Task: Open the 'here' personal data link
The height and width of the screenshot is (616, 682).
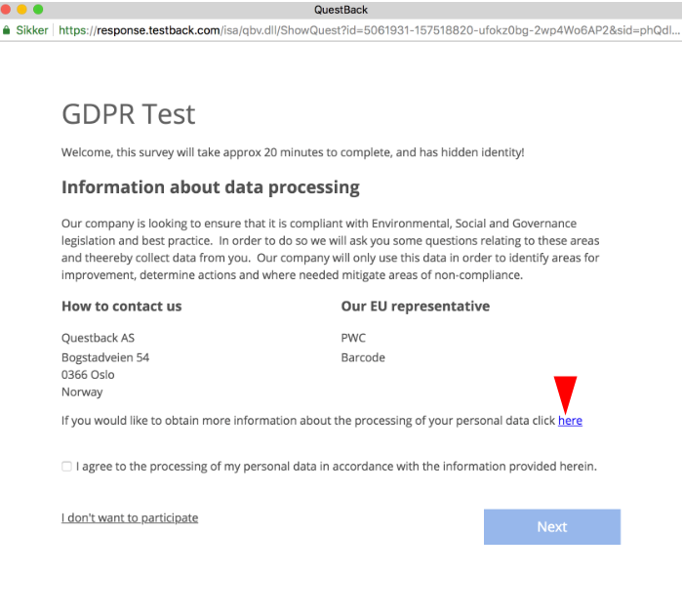Action: pyautogui.click(x=570, y=421)
